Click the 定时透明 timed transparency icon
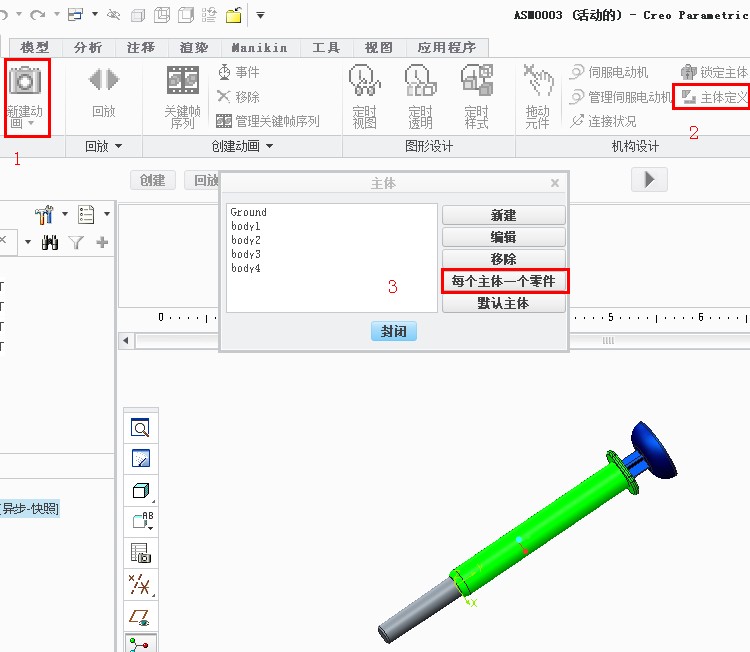The width and height of the screenshot is (750, 652). point(420,80)
